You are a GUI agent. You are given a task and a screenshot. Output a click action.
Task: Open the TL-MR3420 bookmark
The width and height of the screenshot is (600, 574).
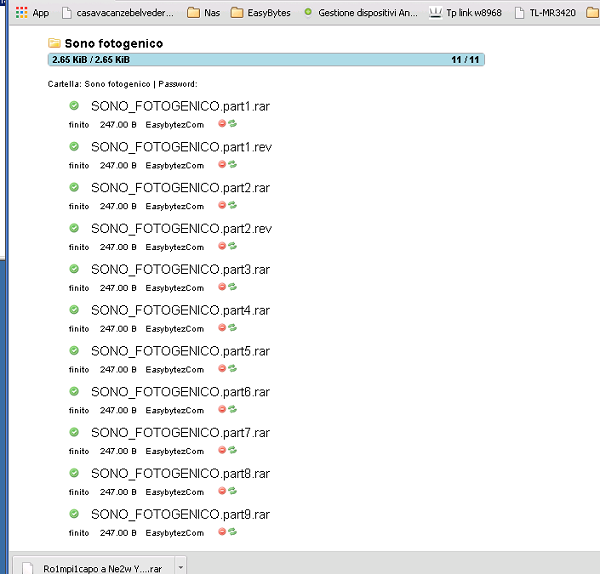click(x=545, y=13)
